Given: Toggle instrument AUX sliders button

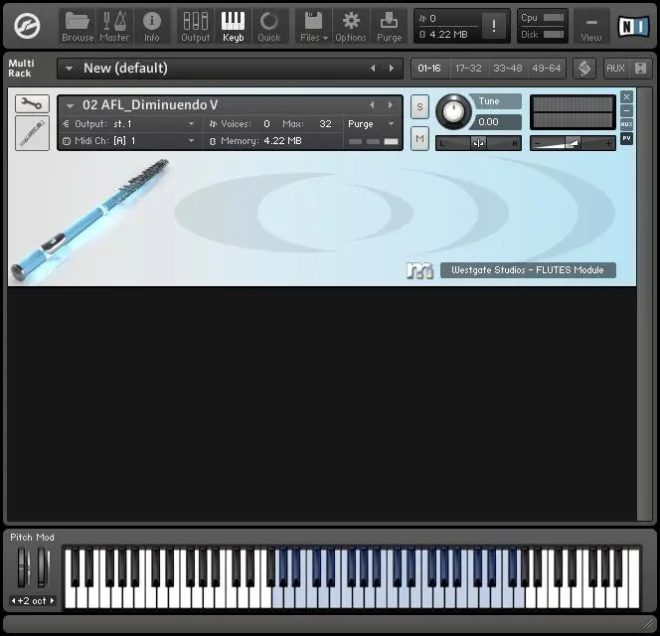Looking at the screenshot, I should (x=626, y=124).
